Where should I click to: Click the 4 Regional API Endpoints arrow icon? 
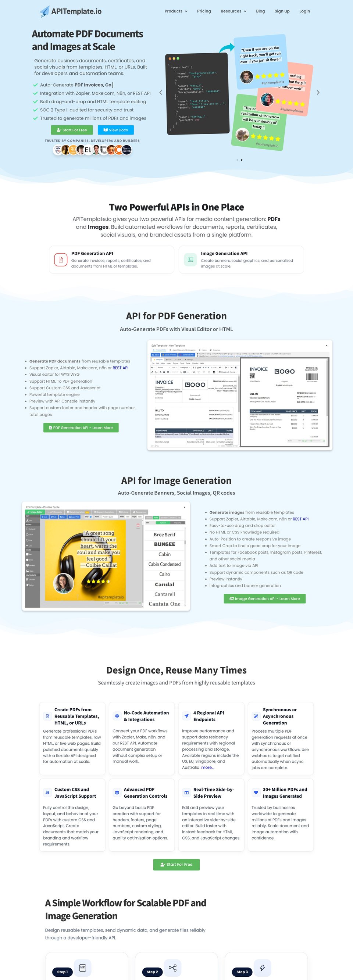[x=186, y=716]
